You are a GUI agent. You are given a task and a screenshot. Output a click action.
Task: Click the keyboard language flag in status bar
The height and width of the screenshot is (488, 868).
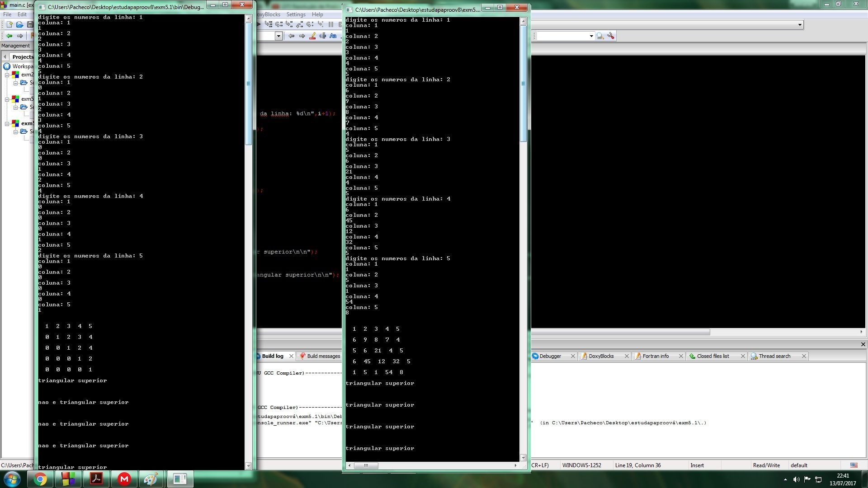[854, 465]
